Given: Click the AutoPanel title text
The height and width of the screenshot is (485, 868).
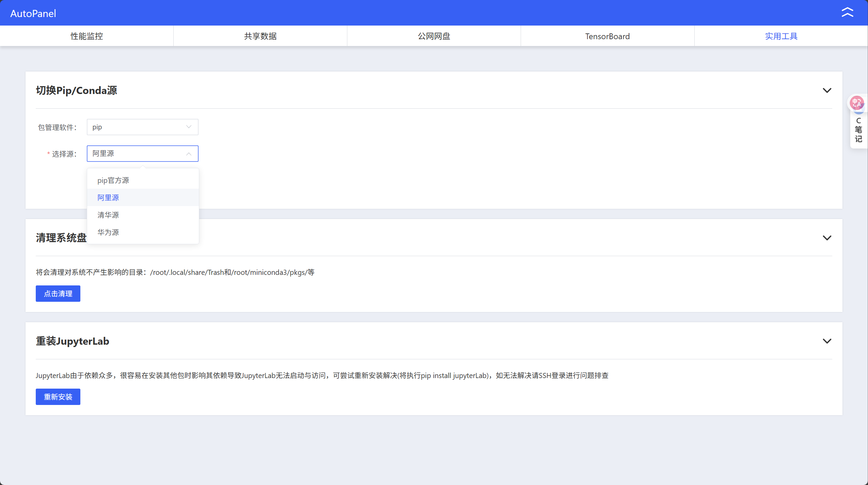Looking at the screenshot, I should 33,13.
